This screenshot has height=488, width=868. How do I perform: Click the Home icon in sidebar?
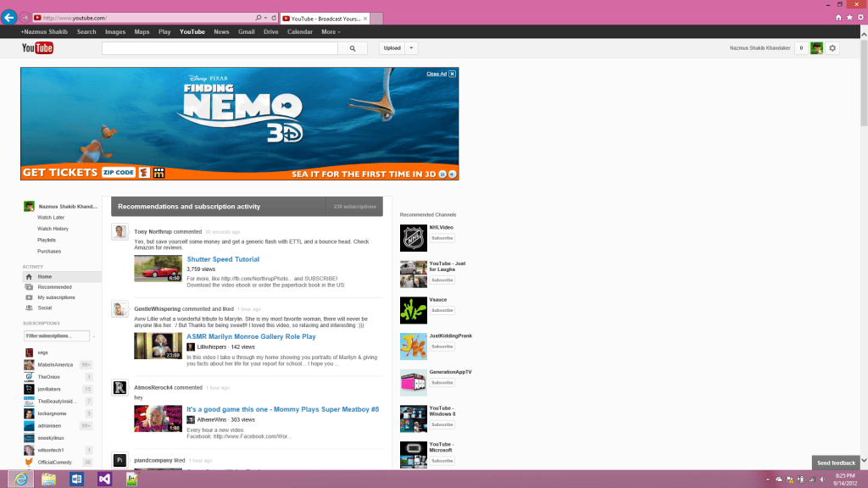[x=29, y=277]
